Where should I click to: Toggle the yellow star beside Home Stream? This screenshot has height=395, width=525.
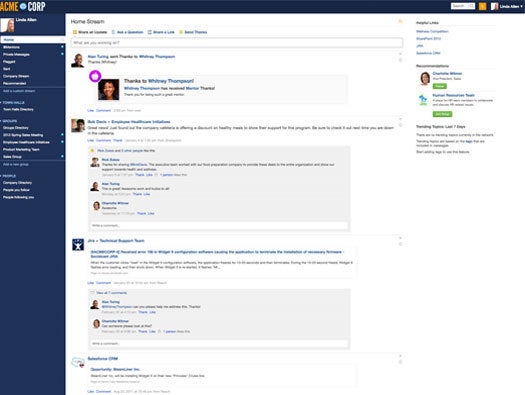(x=400, y=21)
